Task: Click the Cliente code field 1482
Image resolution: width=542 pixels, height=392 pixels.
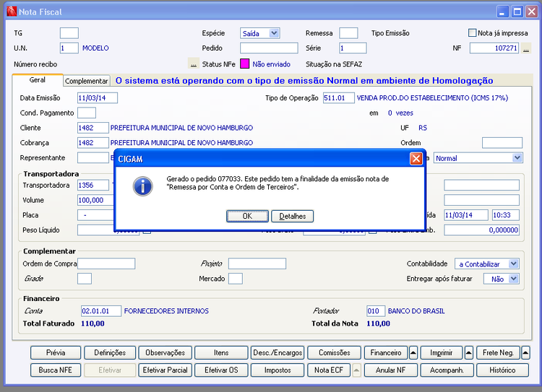Action: tap(93, 128)
